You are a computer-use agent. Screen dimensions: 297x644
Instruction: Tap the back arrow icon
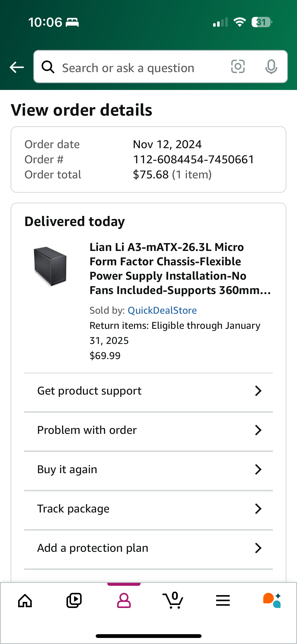pos(17,67)
